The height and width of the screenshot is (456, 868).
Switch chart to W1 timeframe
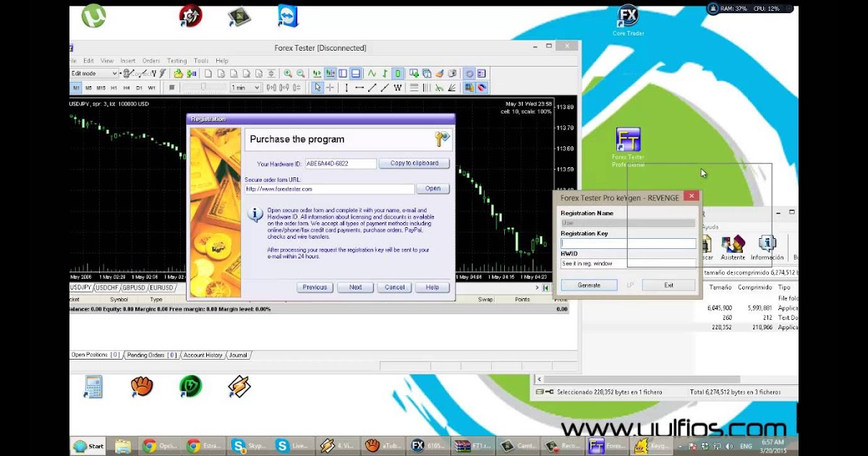[x=152, y=88]
